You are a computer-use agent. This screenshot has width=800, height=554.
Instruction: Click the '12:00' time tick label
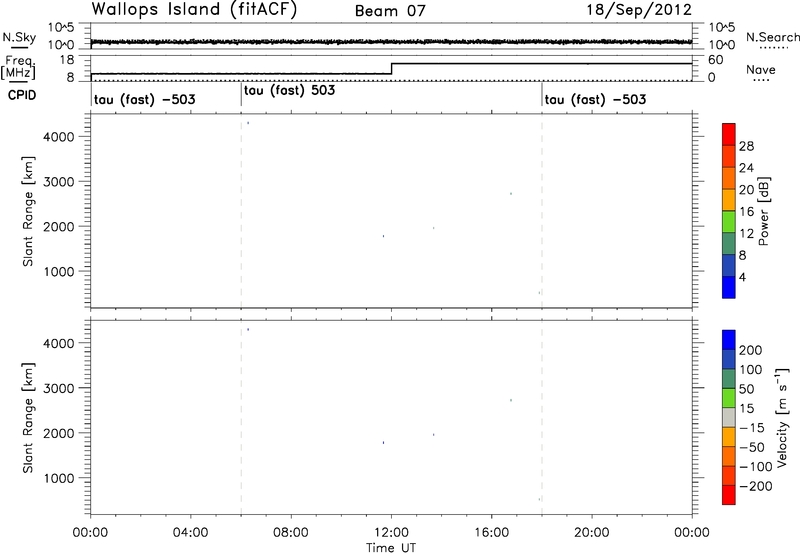pyautogui.click(x=391, y=533)
